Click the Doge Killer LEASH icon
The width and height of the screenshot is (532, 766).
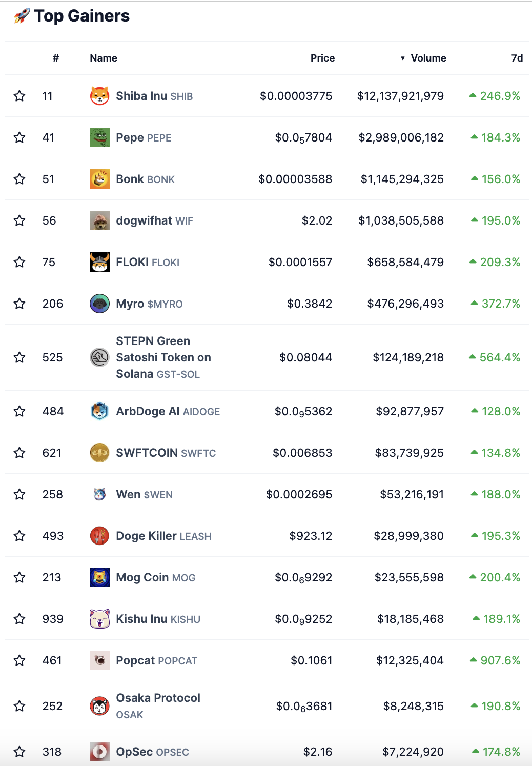(99, 536)
